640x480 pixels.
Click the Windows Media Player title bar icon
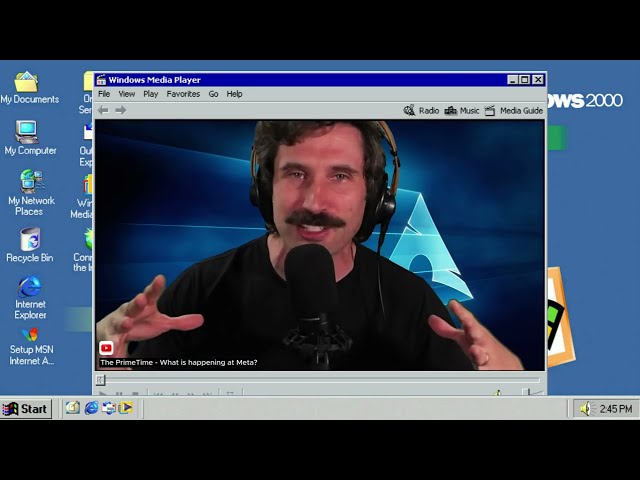point(101,80)
